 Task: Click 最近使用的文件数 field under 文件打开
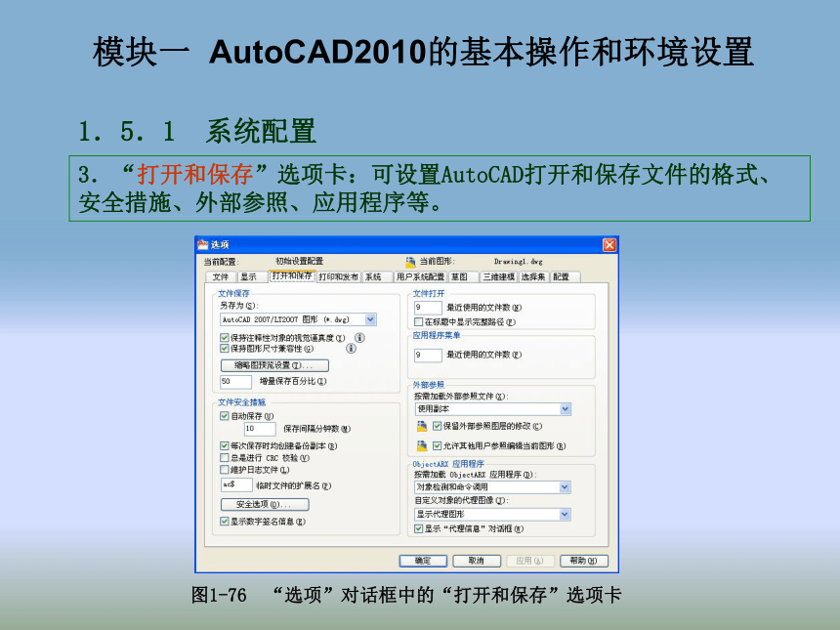[x=428, y=308]
